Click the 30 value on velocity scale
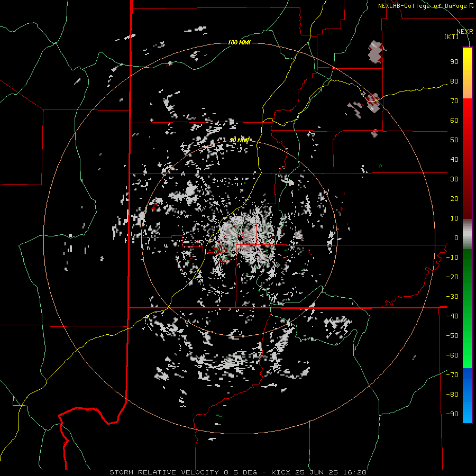Viewport: 476px width, 476px height. pyautogui.click(x=454, y=179)
